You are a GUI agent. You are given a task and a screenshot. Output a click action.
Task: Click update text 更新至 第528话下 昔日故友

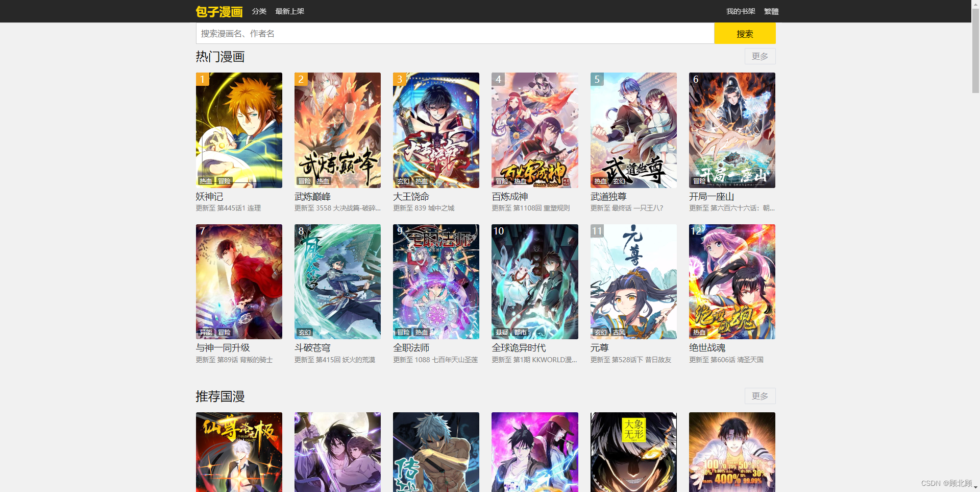(631, 360)
